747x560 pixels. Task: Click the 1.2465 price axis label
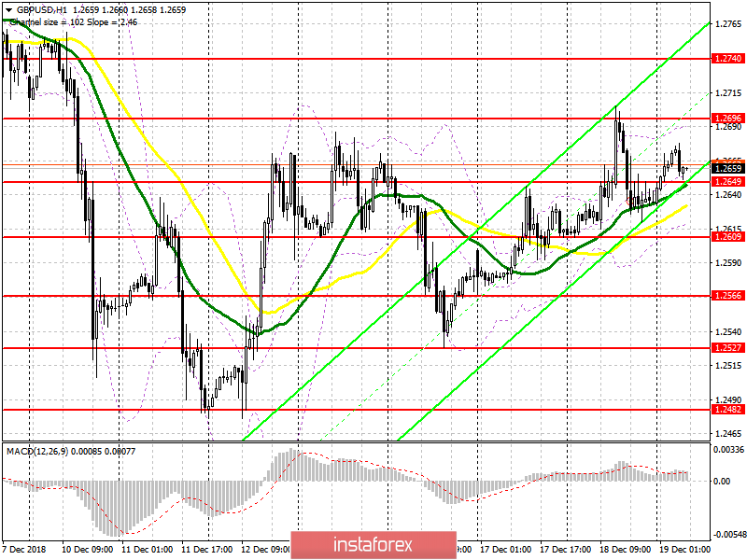(x=729, y=434)
